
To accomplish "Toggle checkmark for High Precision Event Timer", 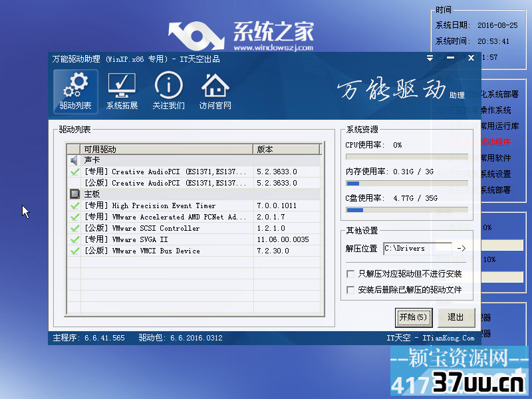I will tap(74, 205).
